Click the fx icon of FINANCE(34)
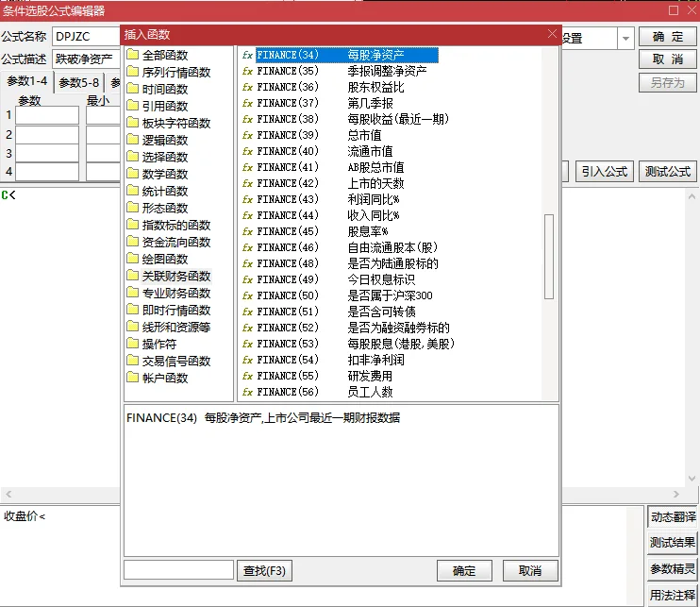 [x=248, y=56]
